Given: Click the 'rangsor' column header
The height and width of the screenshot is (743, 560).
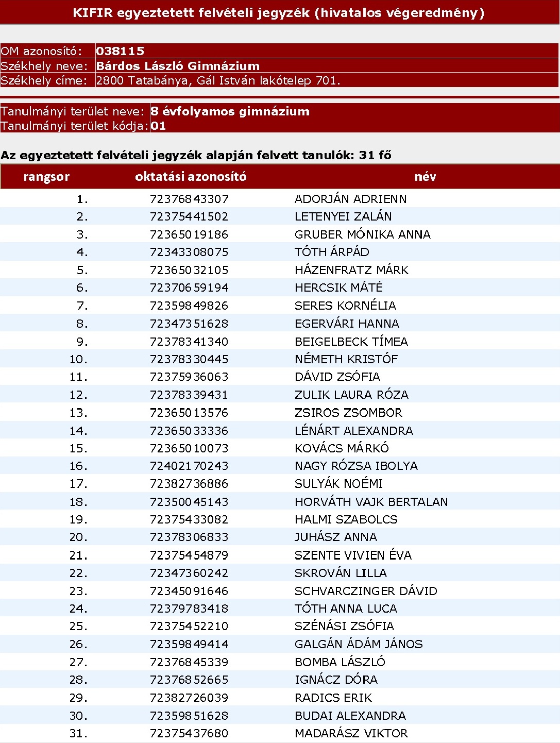Looking at the screenshot, I should click(46, 177).
